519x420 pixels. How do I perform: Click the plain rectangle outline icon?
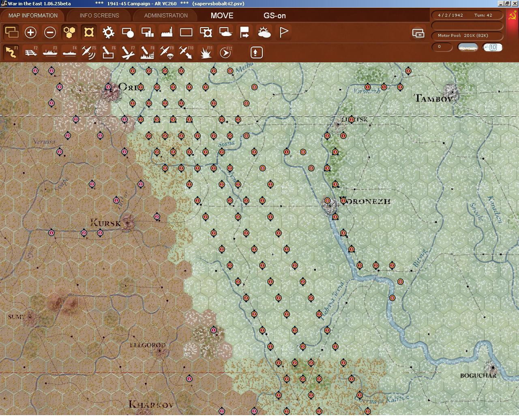click(x=186, y=32)
